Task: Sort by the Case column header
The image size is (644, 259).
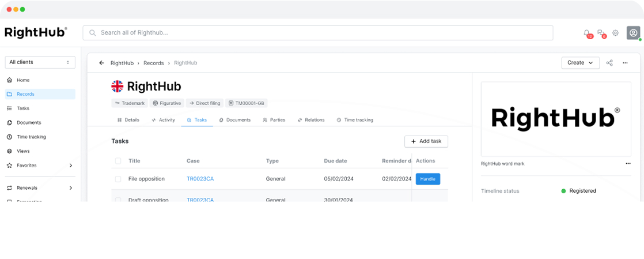Action: [x=193, y=161]
